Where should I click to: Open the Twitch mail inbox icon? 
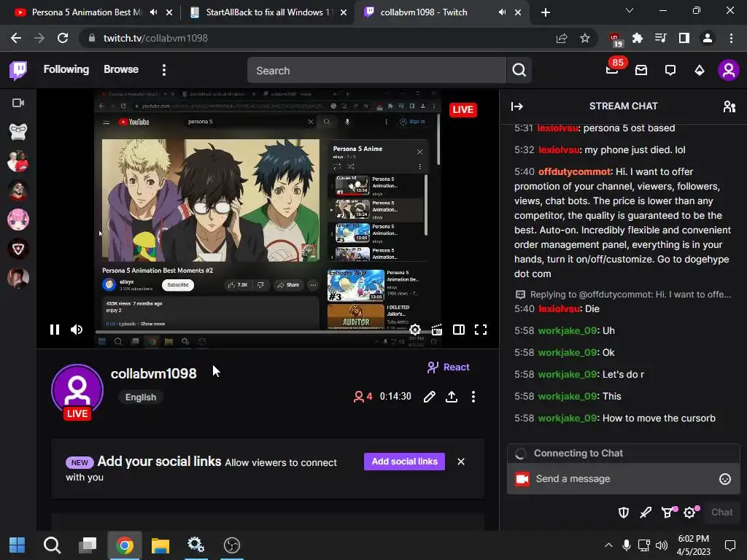click(641, 71)
